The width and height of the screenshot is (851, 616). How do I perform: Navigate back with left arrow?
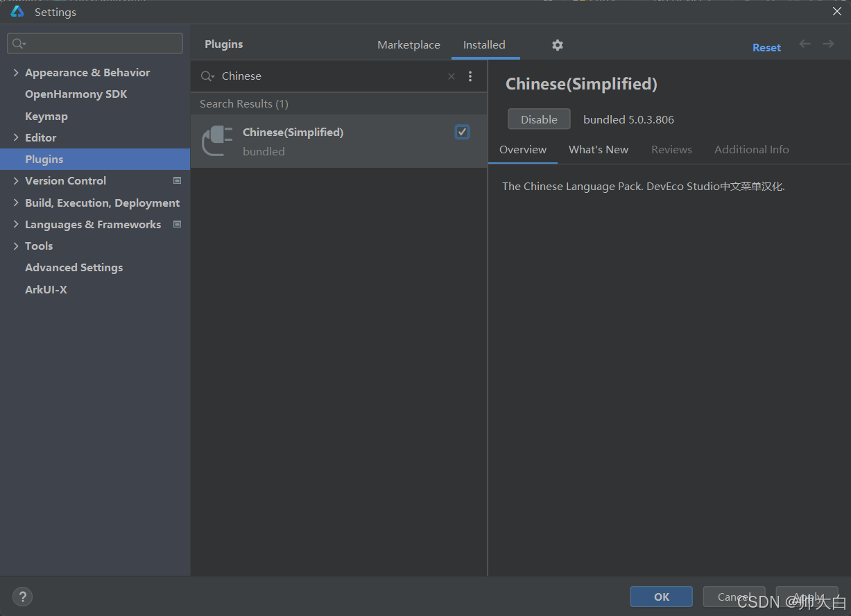pyautogui.click(x=805, y=44)
